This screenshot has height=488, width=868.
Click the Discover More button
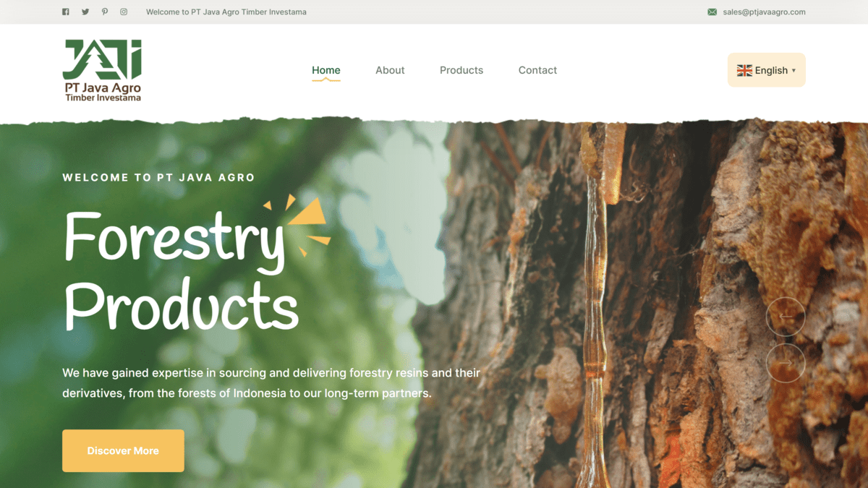coord(123,450)
